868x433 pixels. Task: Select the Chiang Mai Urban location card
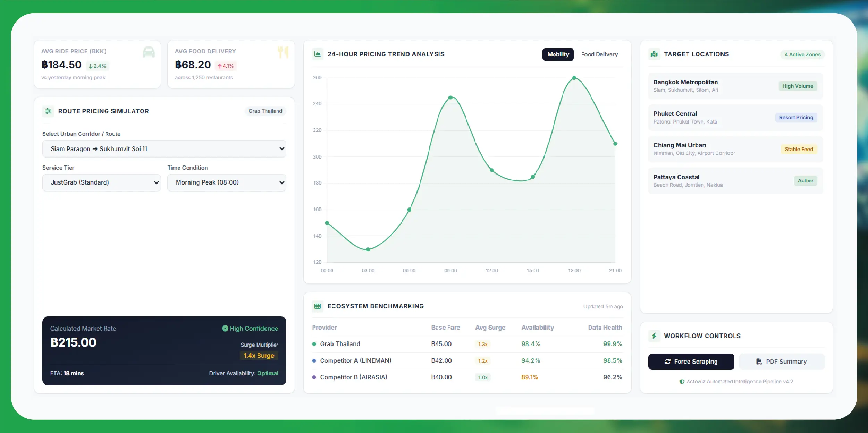pos(735,149)
